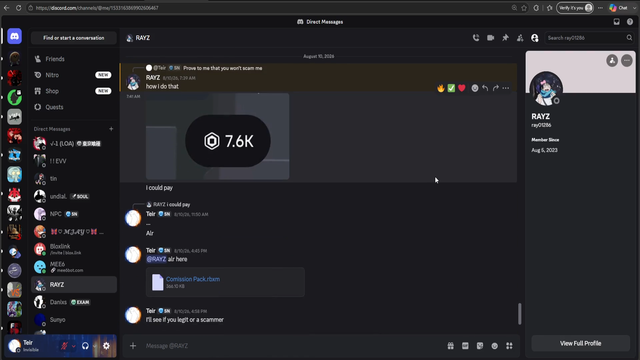
Task: Open User Settings gear
Action: [x=106, y=346]
